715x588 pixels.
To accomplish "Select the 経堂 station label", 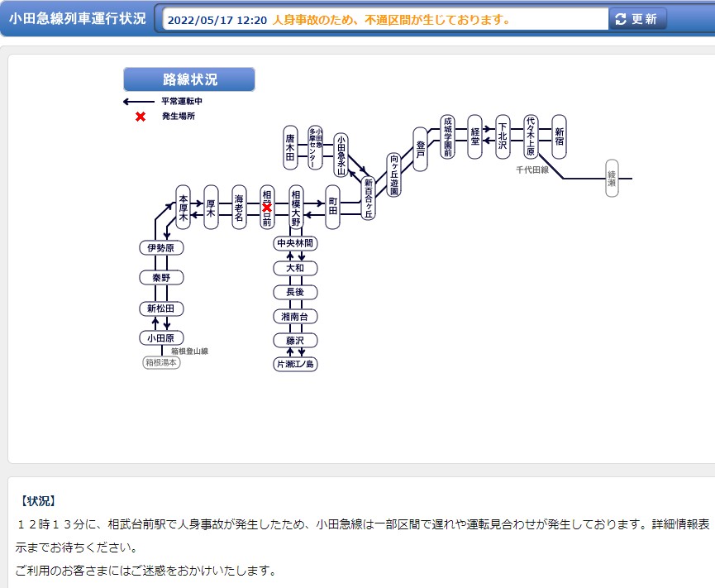I will (x=474, y=136).
